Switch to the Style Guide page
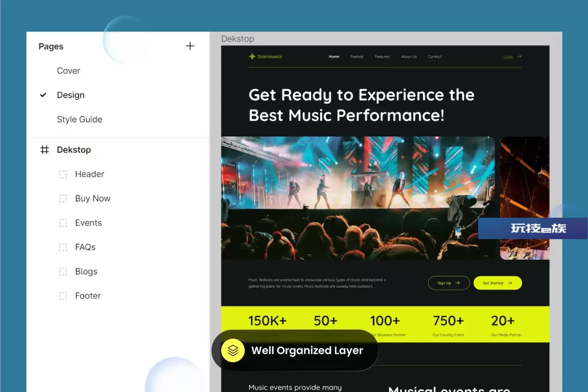This screenshot has width=588, height=392. click(79, 119)
